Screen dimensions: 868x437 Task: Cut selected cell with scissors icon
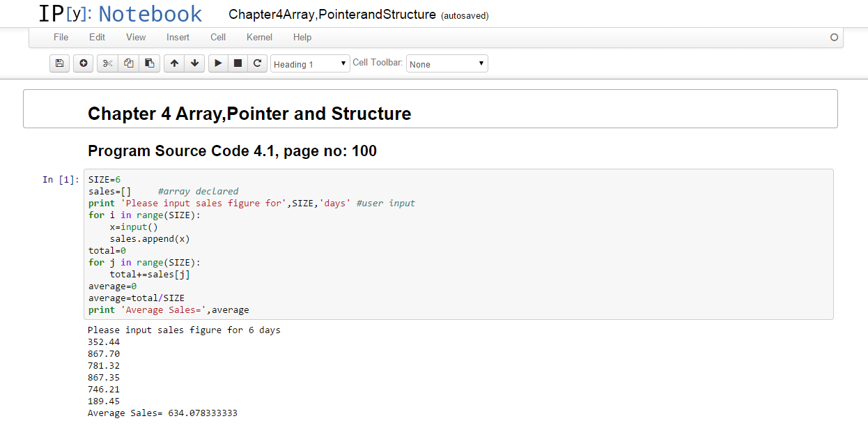coord(107,63)
